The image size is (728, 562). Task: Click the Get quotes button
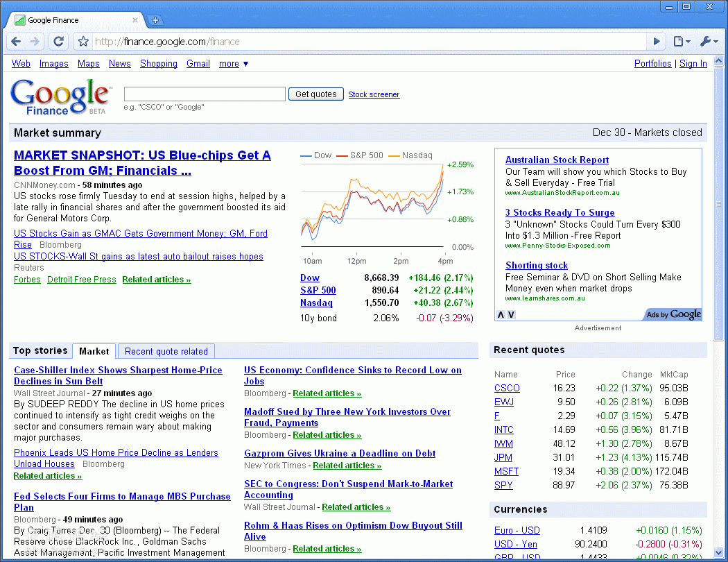coord(316,94)
